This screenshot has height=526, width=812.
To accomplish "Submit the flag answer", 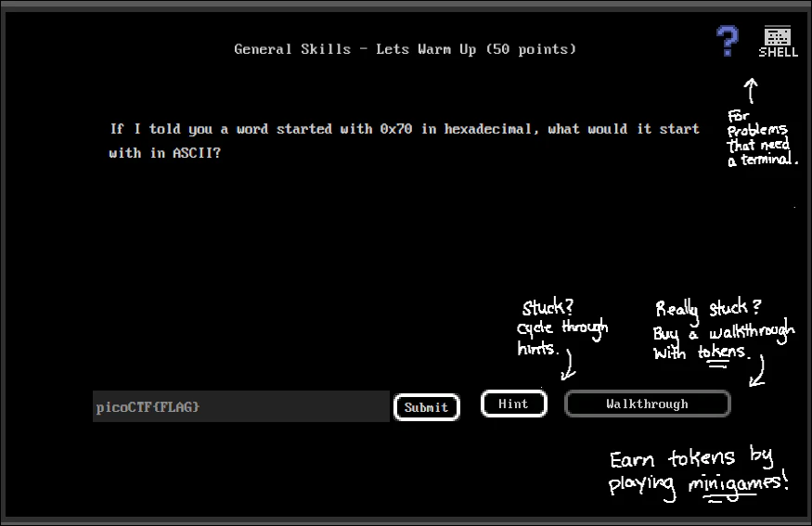I will [427, 407].
